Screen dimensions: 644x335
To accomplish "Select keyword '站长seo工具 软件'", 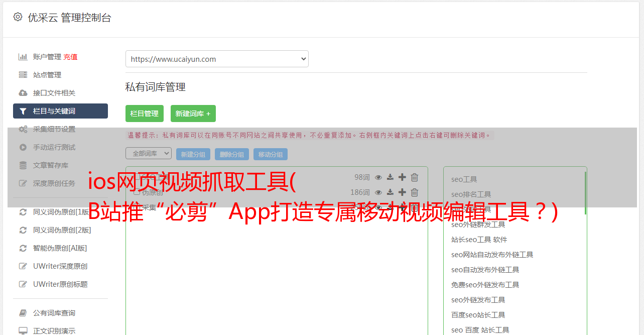I will pos(479,240).
